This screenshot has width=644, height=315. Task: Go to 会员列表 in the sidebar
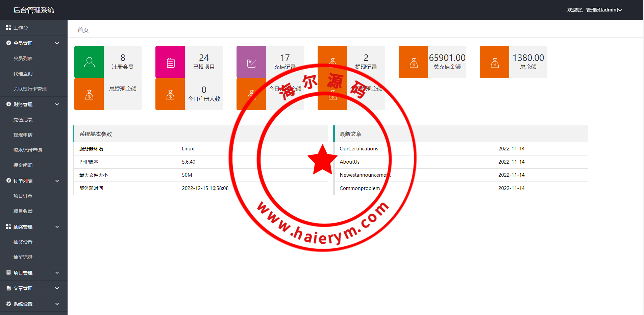(23, 58)
